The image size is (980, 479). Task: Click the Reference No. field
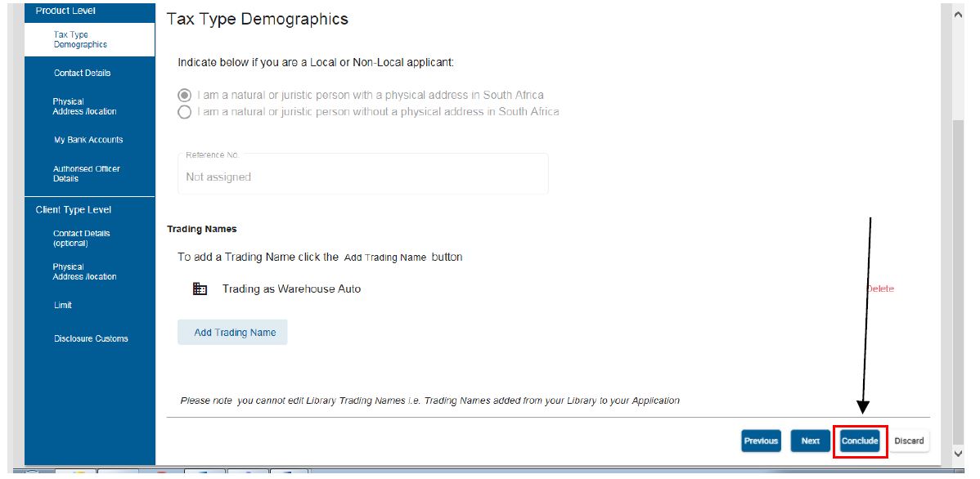tap(362, 173)
